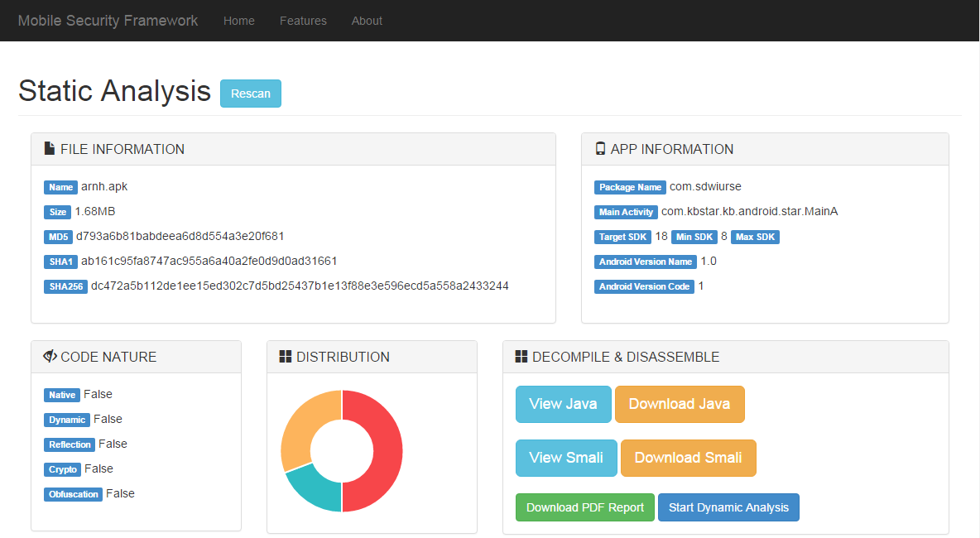Click the Min SDK value 8

coord(723,236)
